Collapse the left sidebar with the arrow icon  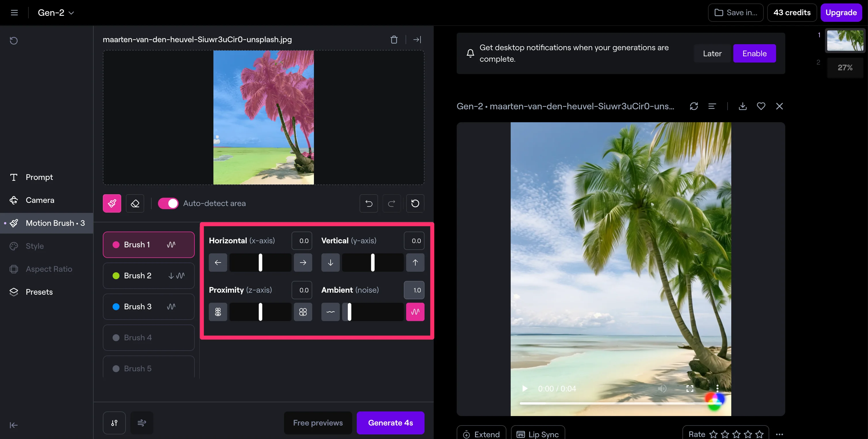pyautogui.click(x=14, y=425)
